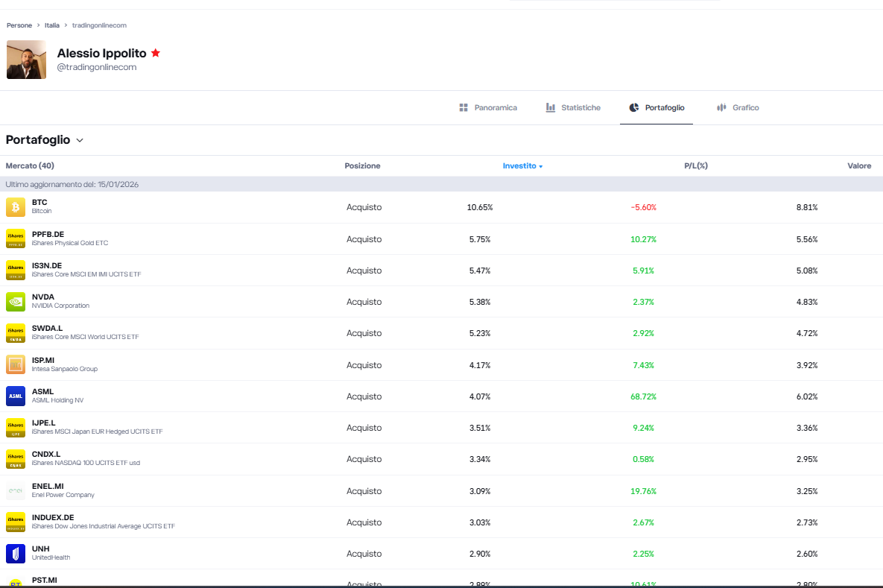Click the IJPE.L iShares logo icon
The image size is (883, 588).
pyautogui.click(x=15, y=428)
